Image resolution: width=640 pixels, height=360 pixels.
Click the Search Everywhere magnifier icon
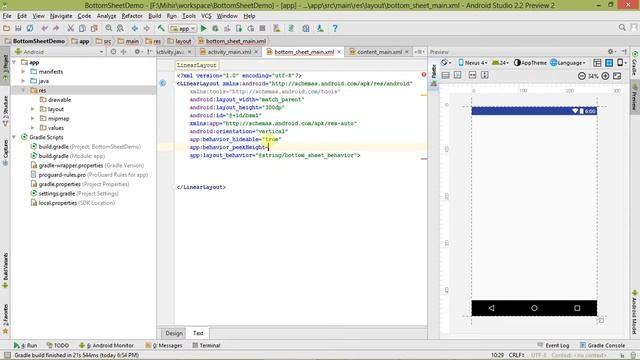[x=622, y=27]
